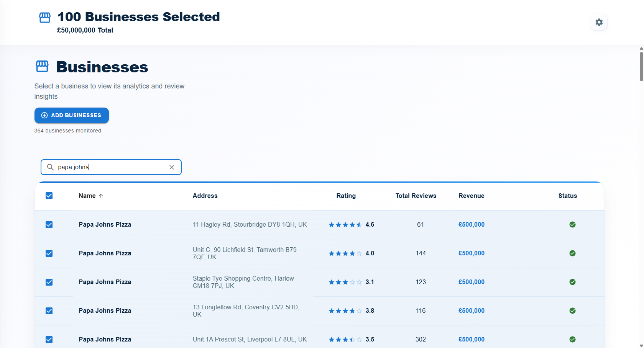Click address 13 Longfellow Rd, Coventry
Image resolution: width=644 pixels, height=348 pixels.
tap(246, 311)
